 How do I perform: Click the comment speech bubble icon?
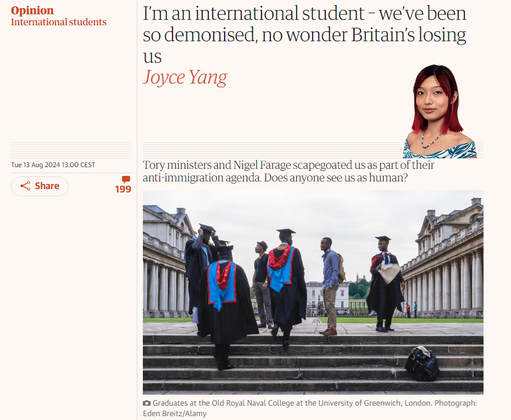[x=126, y=179]
